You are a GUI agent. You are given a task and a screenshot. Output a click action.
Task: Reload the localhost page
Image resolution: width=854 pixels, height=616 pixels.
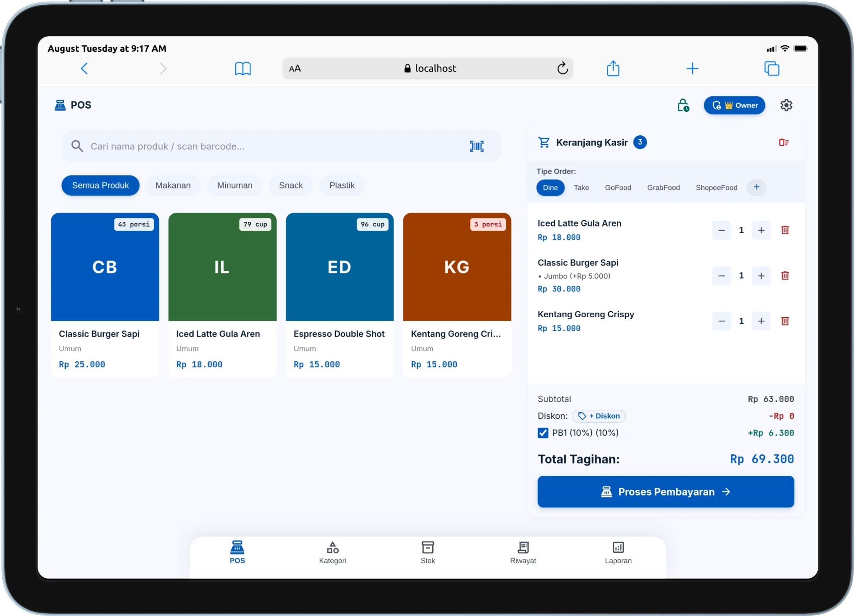click(x=562, y=68)
